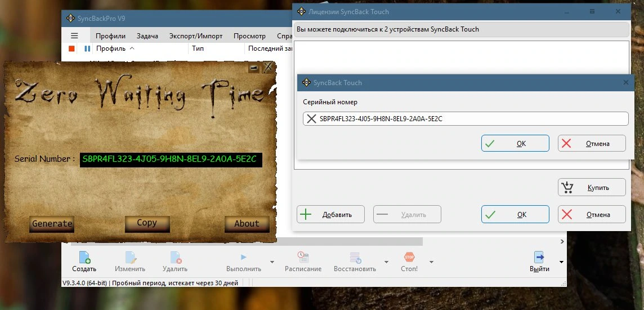The width and height of the screenshot is (644, 310).
Task: Confirm with OK in the SyncBack Touch dialog
Action: click(515, 144)
